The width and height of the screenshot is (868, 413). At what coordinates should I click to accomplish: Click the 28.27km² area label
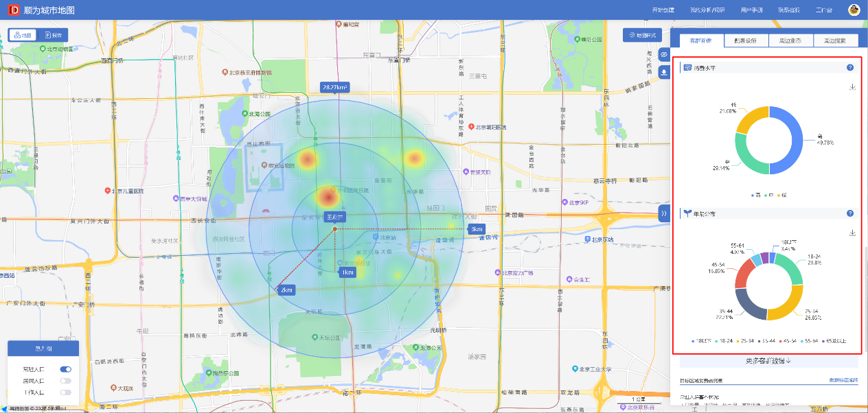click(335, 87)
